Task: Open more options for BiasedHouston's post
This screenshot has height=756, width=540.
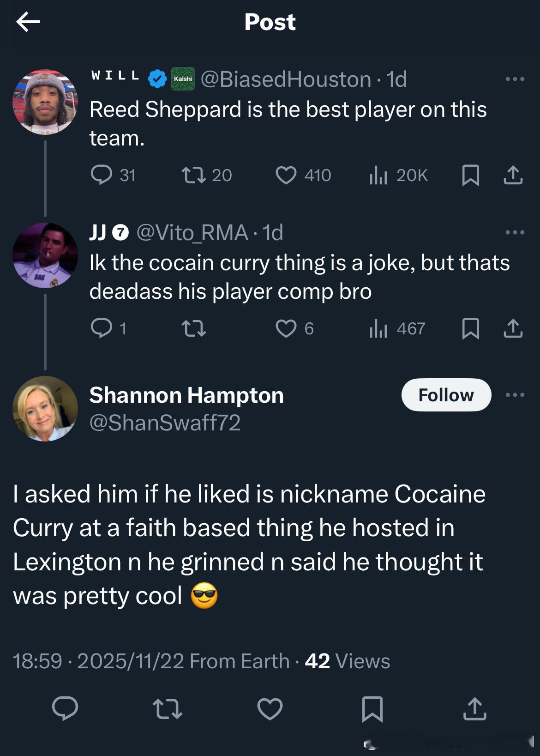Action: coord(515,79)
